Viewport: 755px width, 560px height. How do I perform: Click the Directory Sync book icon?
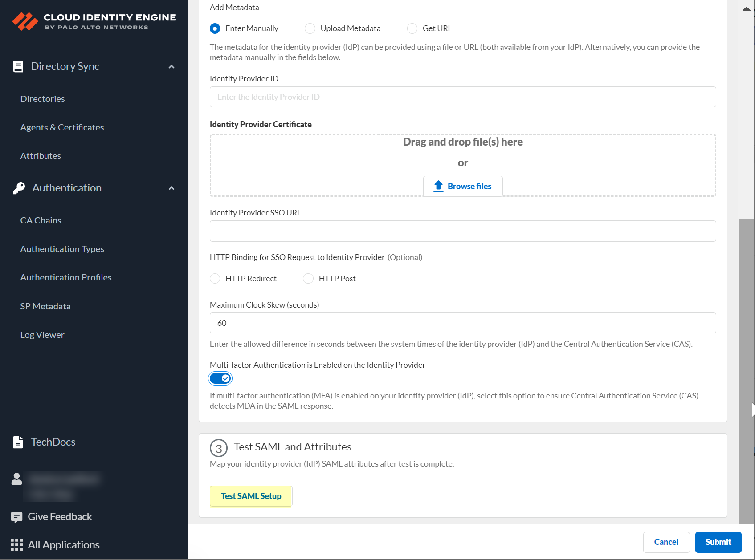click(18, 66)
